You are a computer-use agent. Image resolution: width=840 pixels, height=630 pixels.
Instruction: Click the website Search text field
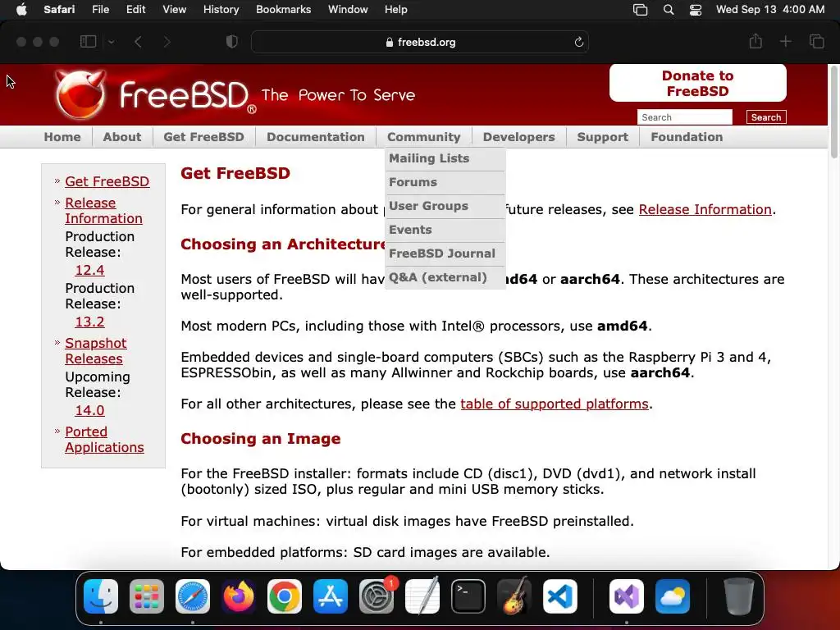point(685,117)
